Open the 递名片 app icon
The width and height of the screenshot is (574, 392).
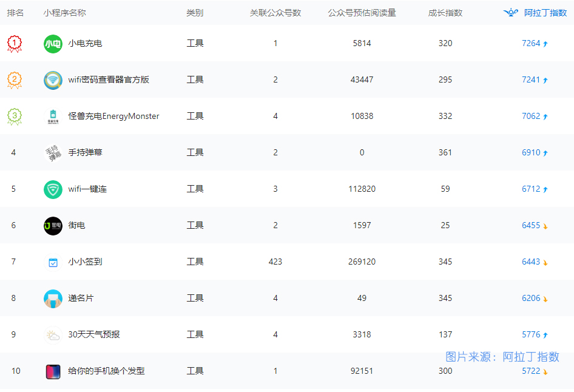coord(53,299)
